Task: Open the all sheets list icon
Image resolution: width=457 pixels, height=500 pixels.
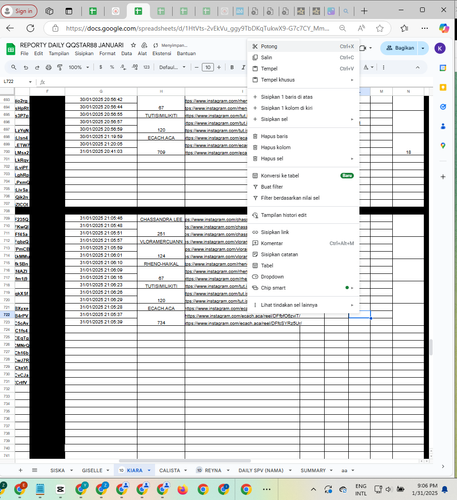Action: click(34, 470)
